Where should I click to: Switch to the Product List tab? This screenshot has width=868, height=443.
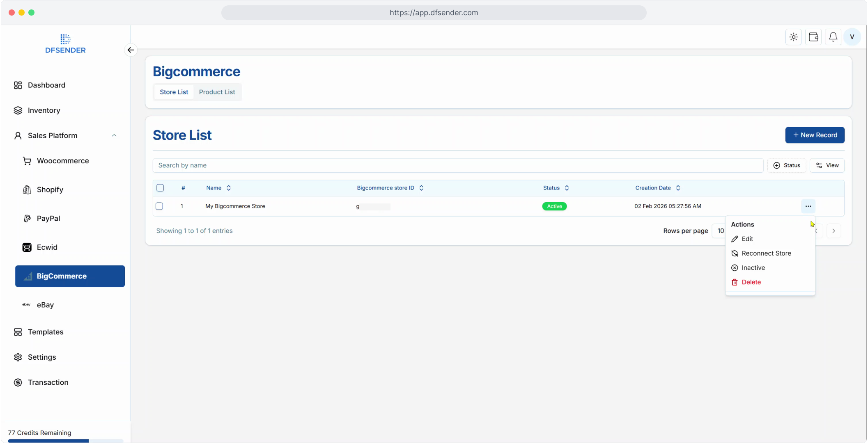tap(217, 92)
